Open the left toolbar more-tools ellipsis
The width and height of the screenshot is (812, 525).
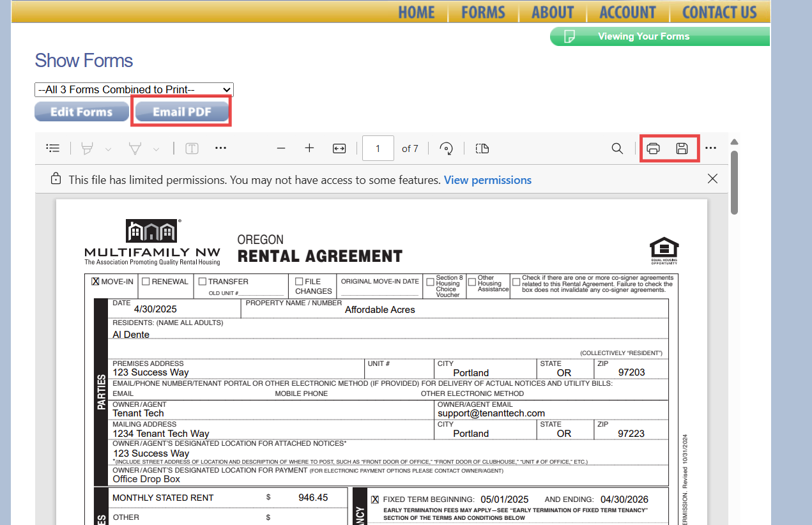coord(220,148)
